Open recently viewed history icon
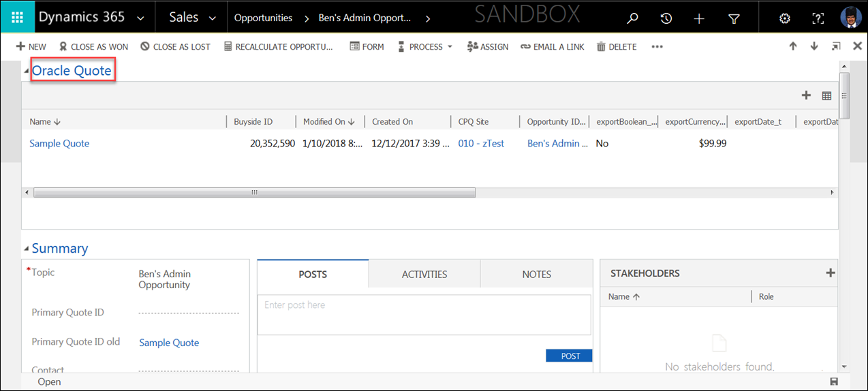Image resolution: width=868 pixels, height=391 pixels. tap(666, 19)
